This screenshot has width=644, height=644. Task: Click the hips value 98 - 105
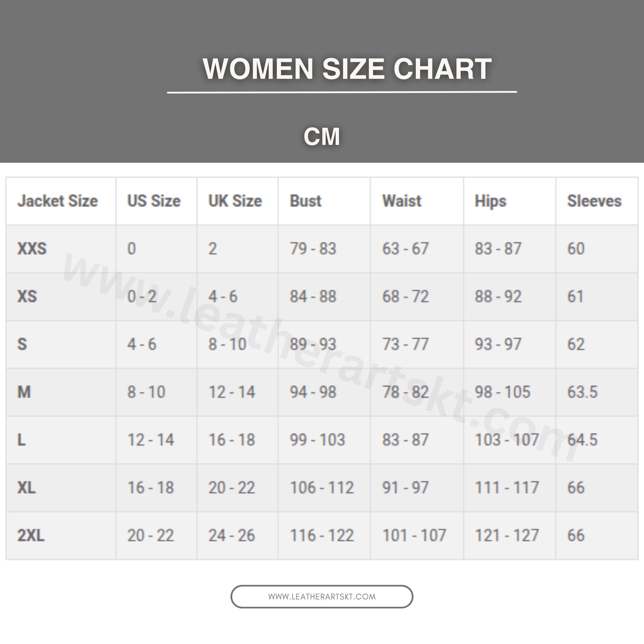[x=502, y=392]
